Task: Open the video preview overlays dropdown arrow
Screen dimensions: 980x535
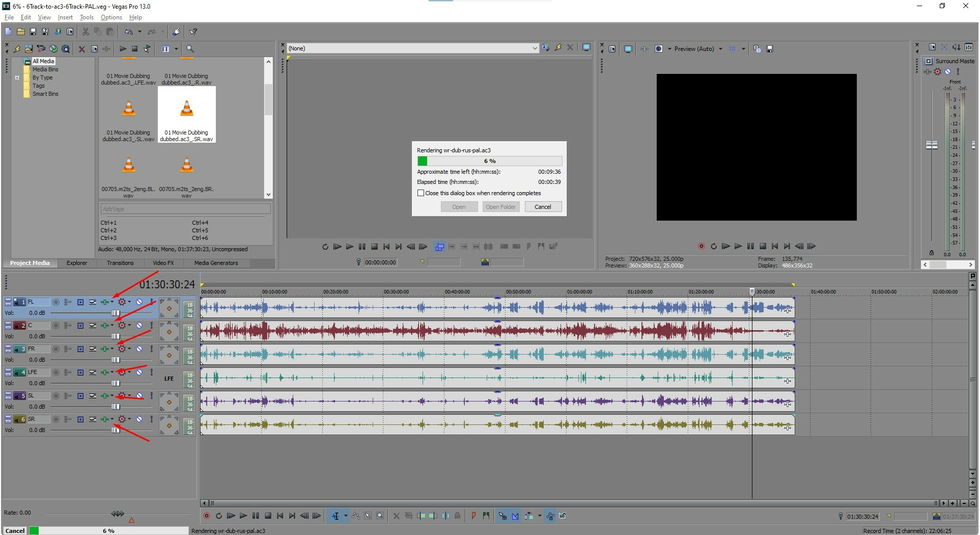Action: 743,49
